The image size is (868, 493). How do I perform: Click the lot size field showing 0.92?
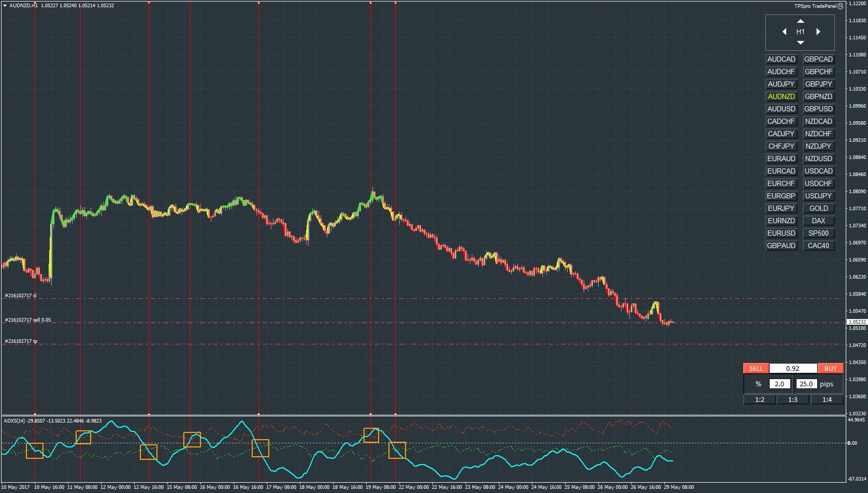coord(793,369)
